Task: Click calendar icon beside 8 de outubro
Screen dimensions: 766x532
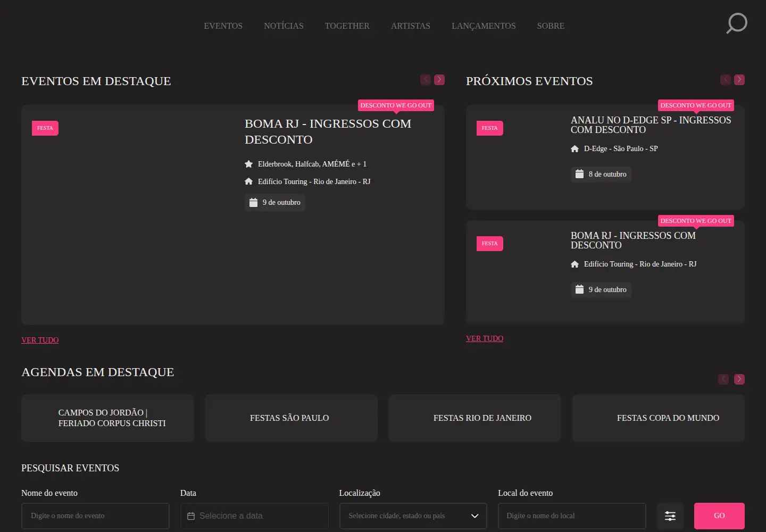Action: tap(580, 174)
